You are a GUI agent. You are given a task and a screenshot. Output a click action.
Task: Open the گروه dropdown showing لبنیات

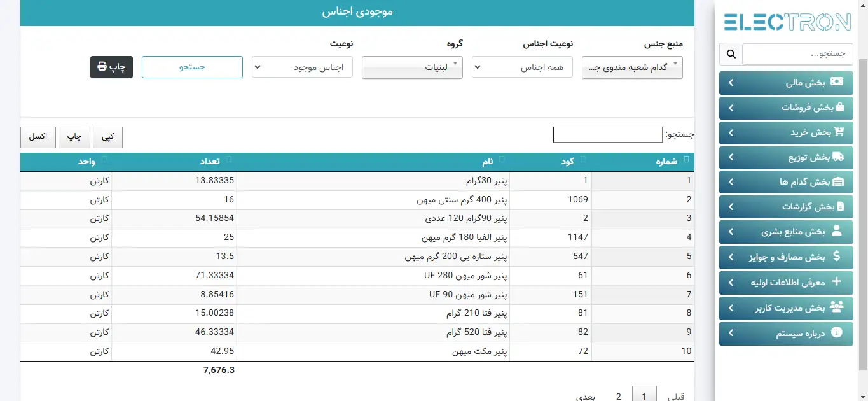click(412, 67)
